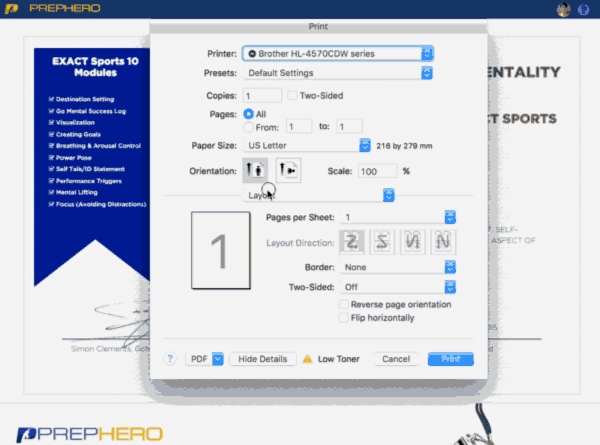Viewport: 600px width, 445px height.
Task: Cancel the print dialog
Action: coord(396,359)
